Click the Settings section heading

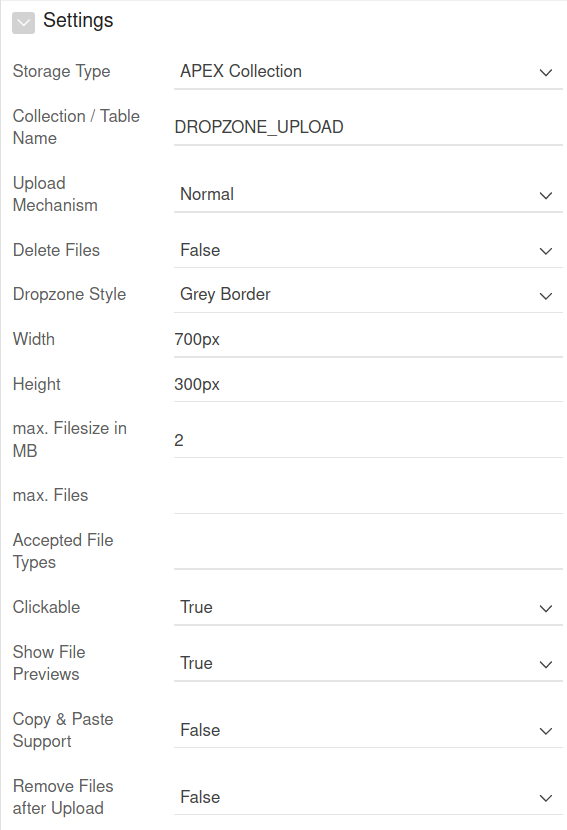[x=78, y=20]
